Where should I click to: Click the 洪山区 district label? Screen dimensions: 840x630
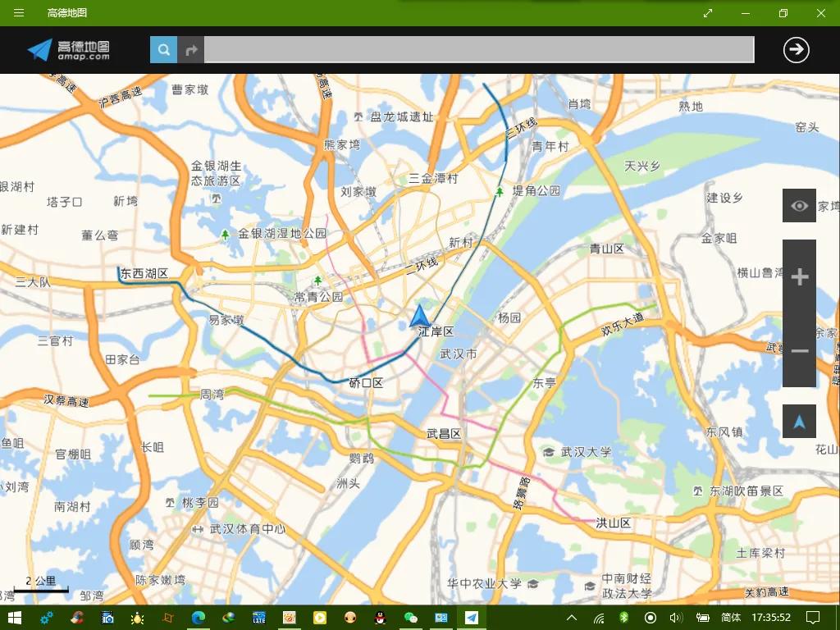pos(614,523)
